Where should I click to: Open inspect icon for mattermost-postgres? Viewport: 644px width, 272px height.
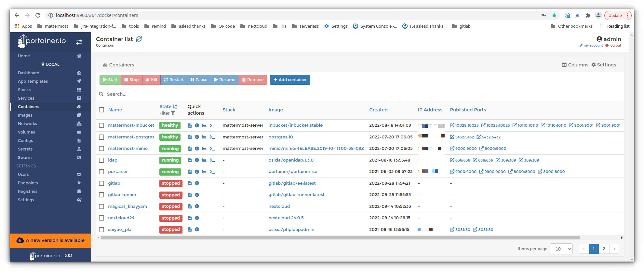(x=197, y=137)
